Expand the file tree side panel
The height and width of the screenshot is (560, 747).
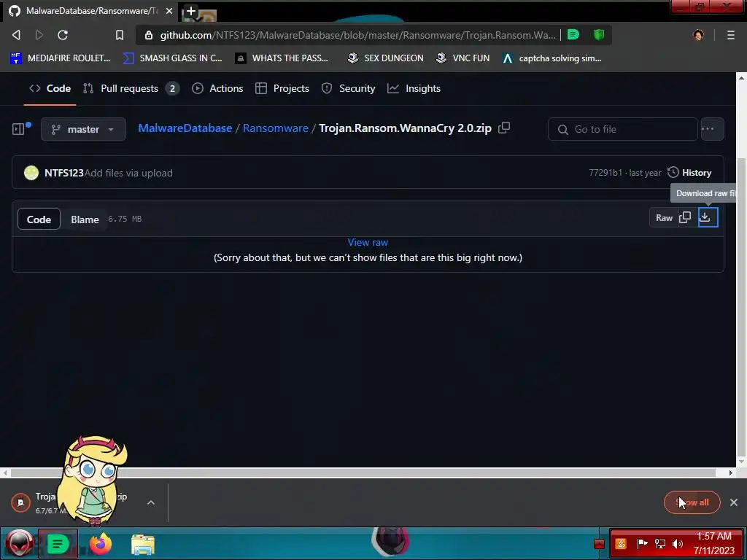(18, 129)
